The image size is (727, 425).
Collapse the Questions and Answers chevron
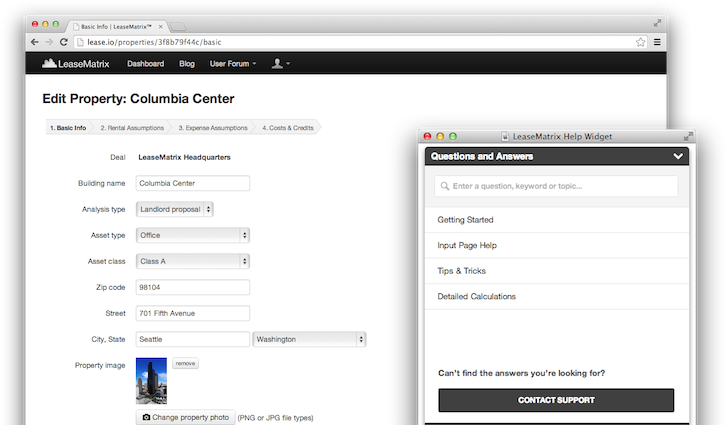(678, 156)
